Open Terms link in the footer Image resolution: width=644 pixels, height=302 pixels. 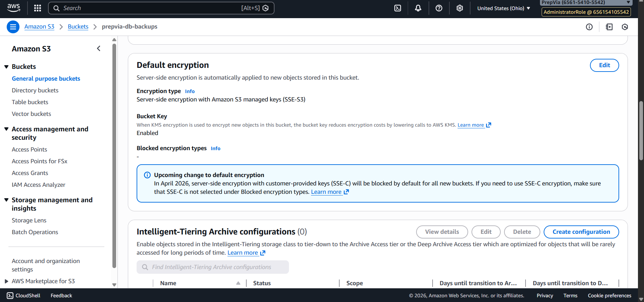tap(570, 296)
